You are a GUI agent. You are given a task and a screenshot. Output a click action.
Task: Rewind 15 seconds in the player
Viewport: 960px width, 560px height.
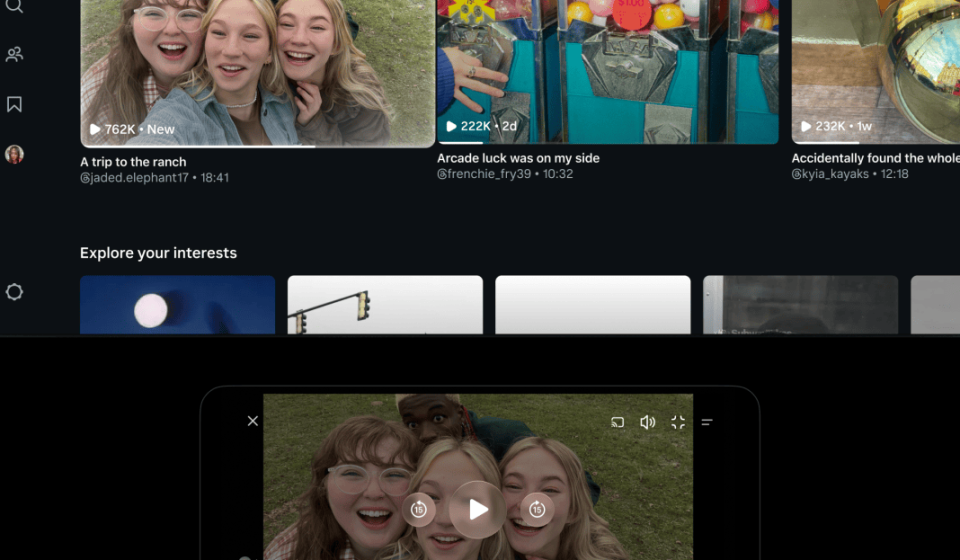(x=419, y=509)
